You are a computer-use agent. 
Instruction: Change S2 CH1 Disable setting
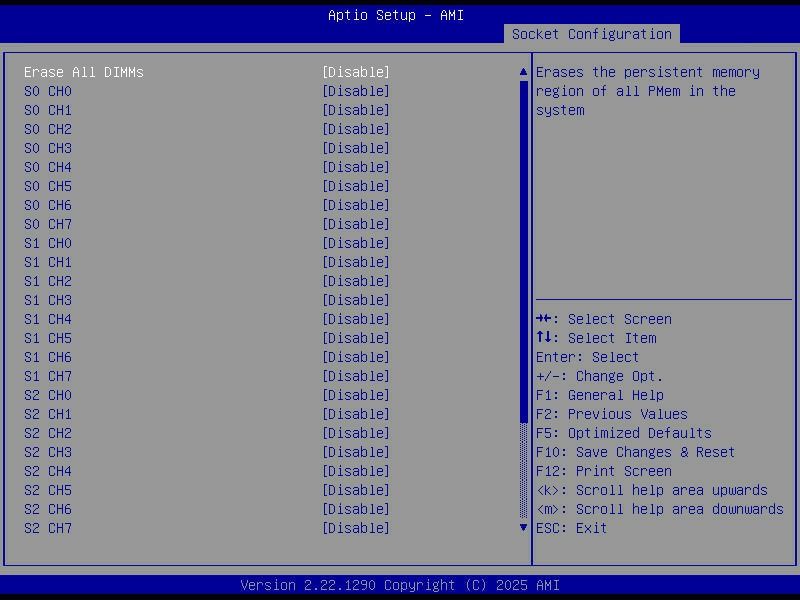tap(356, 414)
